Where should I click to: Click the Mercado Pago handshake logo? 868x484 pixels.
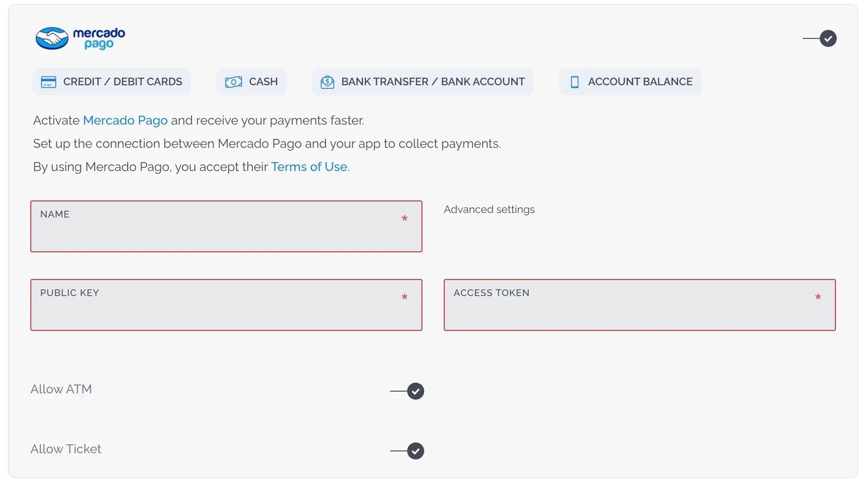pos(80,39)
